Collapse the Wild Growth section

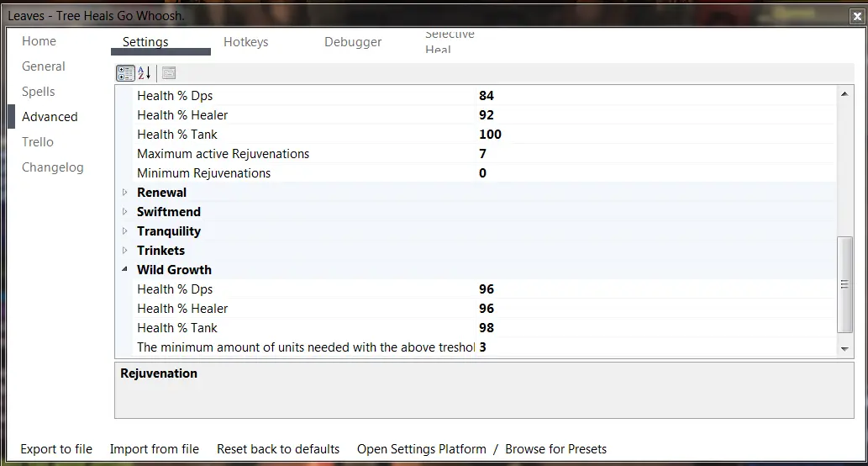pyautogui.click(x=125, y=270)
